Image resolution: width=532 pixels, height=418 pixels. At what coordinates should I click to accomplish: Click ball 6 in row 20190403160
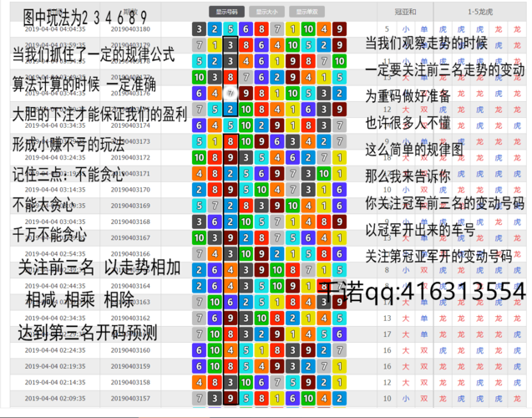click(199, 350)
